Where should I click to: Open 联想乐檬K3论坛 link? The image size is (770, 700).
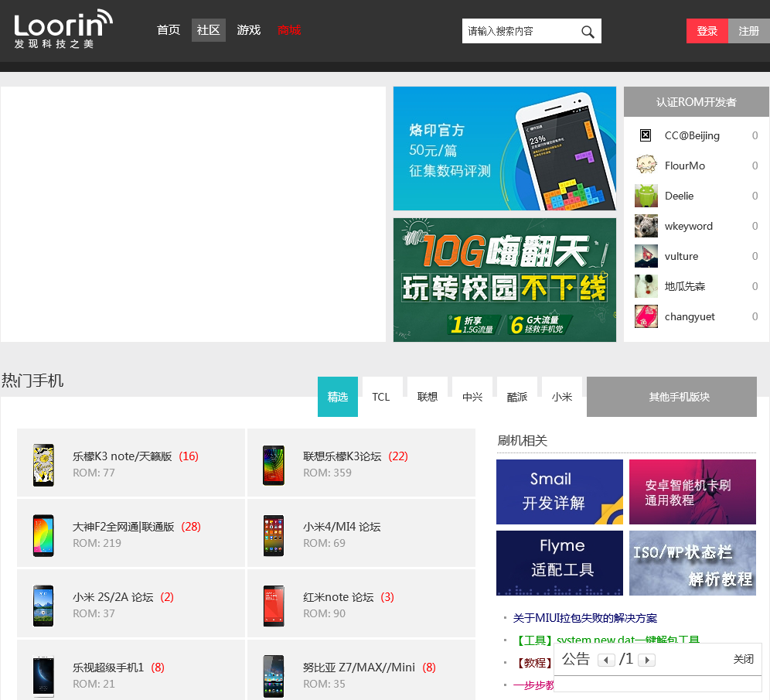coord(342,456)
